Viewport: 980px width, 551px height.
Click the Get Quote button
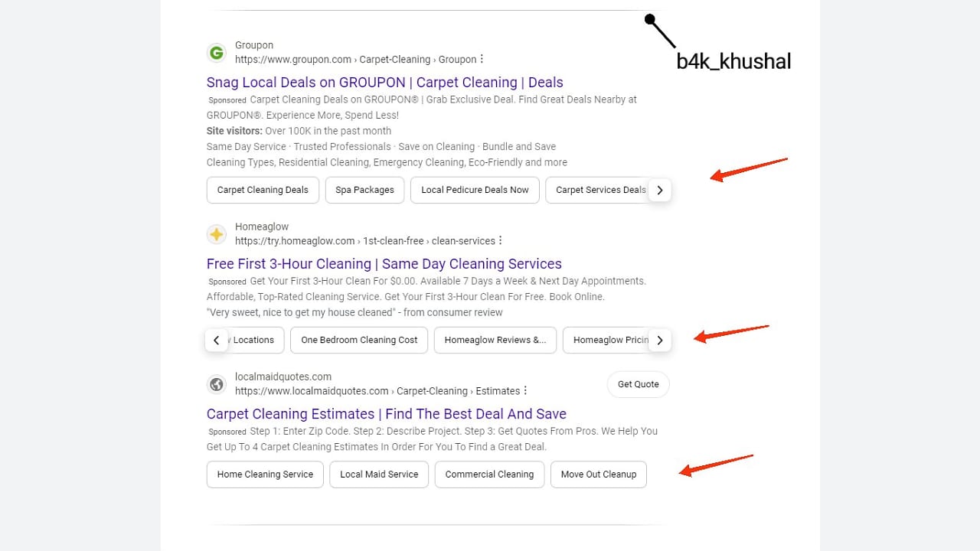click(639, 384)
